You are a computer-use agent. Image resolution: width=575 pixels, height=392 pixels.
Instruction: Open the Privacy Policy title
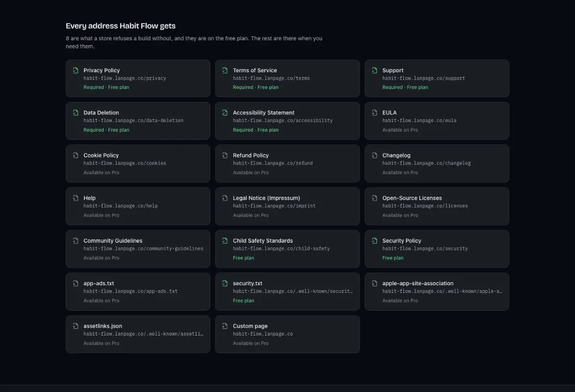[102, 70]
